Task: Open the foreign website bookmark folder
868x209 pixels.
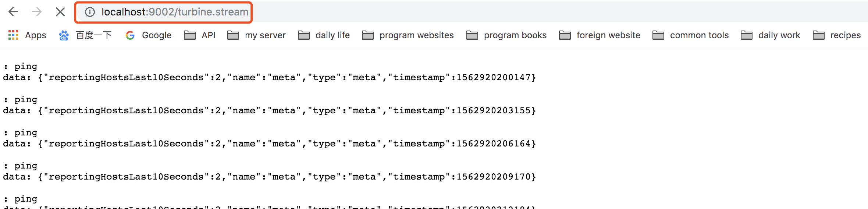Action: pyautogui.click(x=600, y=35)
